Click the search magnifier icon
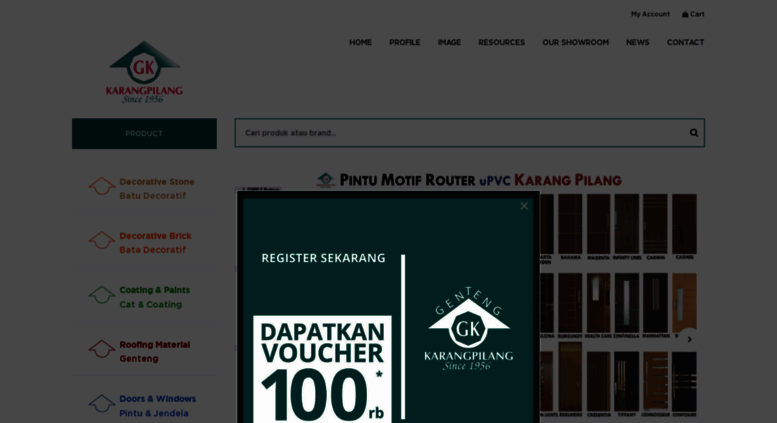 [694, 133]
